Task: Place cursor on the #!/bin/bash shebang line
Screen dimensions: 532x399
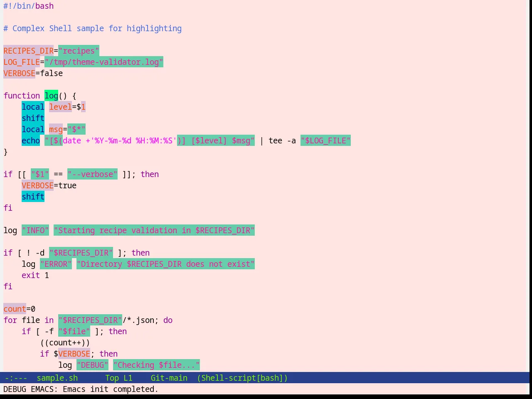Action: [28, 6]
